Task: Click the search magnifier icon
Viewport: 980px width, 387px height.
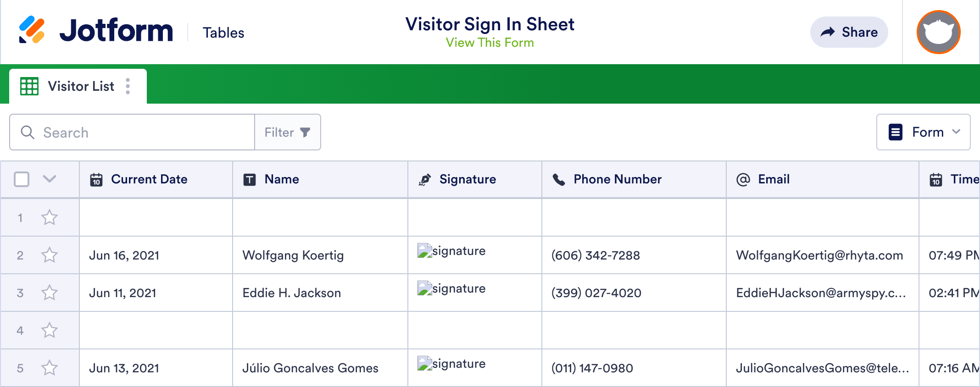Action: [28, 132]
